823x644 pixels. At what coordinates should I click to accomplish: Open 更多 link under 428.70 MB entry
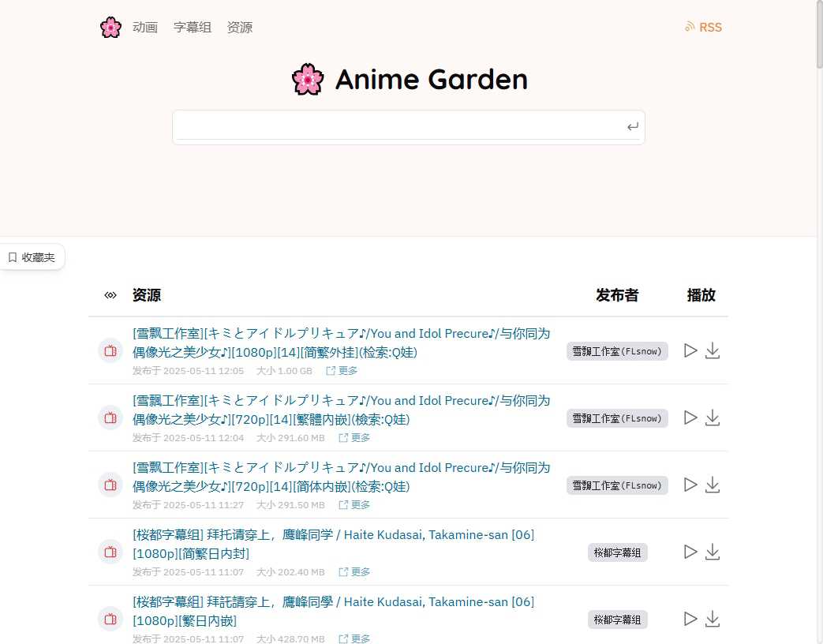tap(354, 638)
